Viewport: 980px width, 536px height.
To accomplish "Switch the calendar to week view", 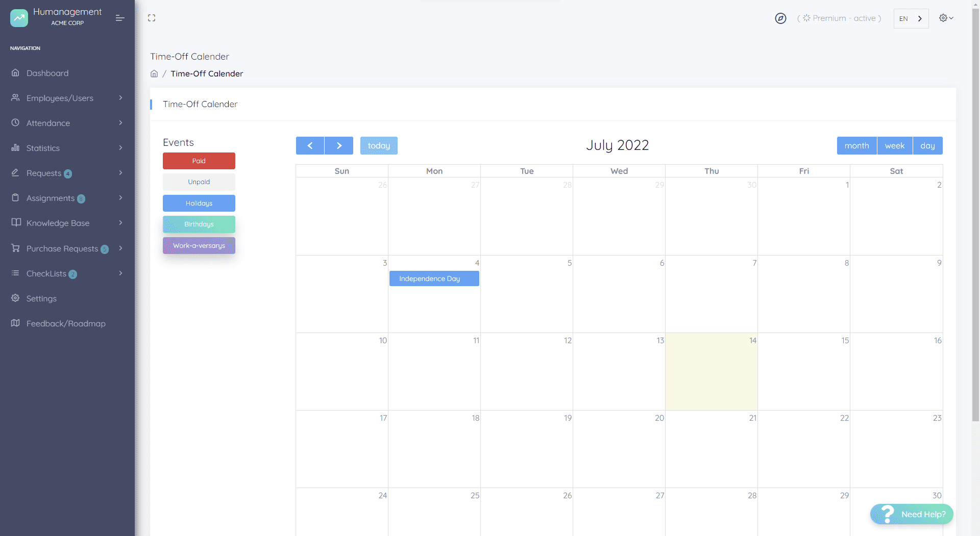I will 894,145.
